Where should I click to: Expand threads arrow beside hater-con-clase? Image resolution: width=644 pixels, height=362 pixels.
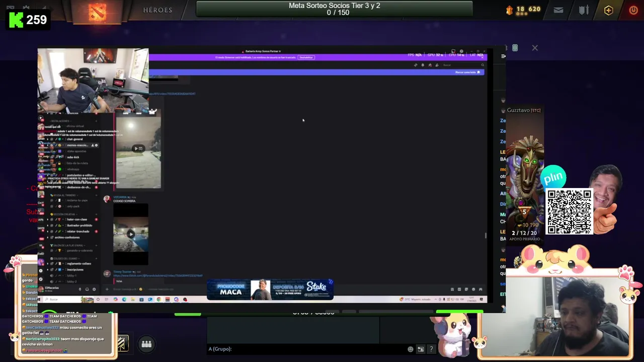[x=47, y=219]
